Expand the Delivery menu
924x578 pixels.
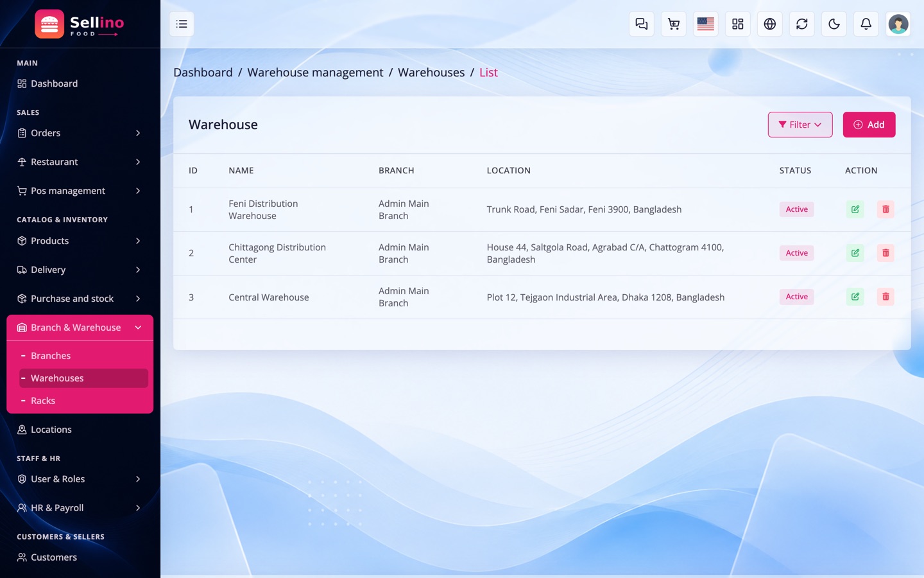point(80,270)
